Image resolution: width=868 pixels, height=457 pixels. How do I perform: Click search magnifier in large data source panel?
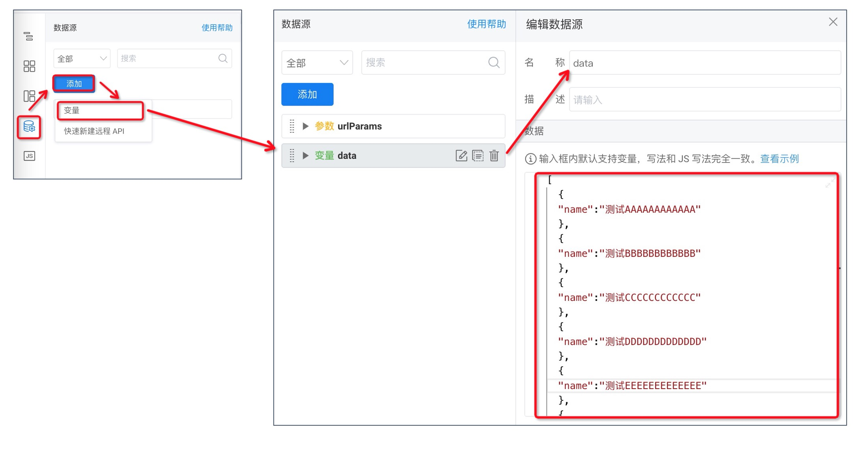(494, 62)
